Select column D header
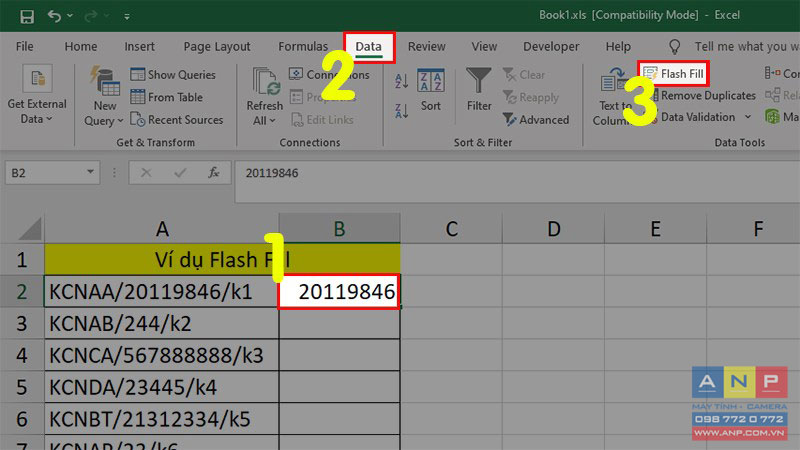Image resolution: width=800 pixels, height=450 pixels. pos(554,229)
